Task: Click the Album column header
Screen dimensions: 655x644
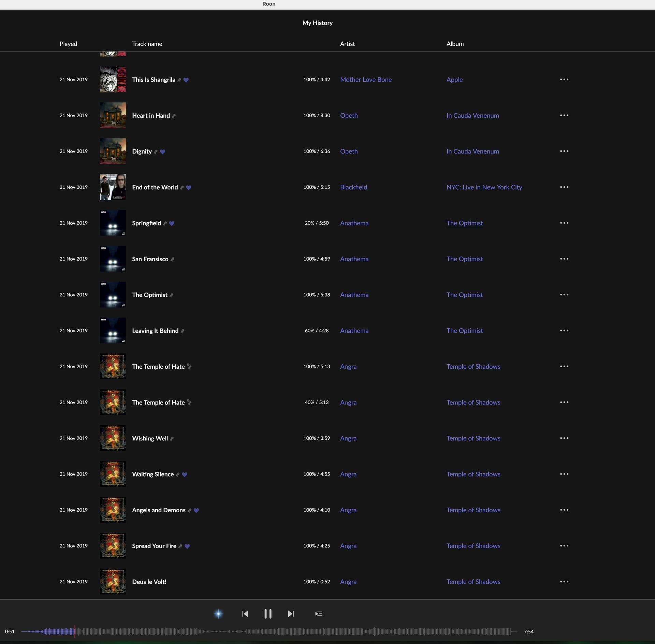Action: tap(455, 44)
